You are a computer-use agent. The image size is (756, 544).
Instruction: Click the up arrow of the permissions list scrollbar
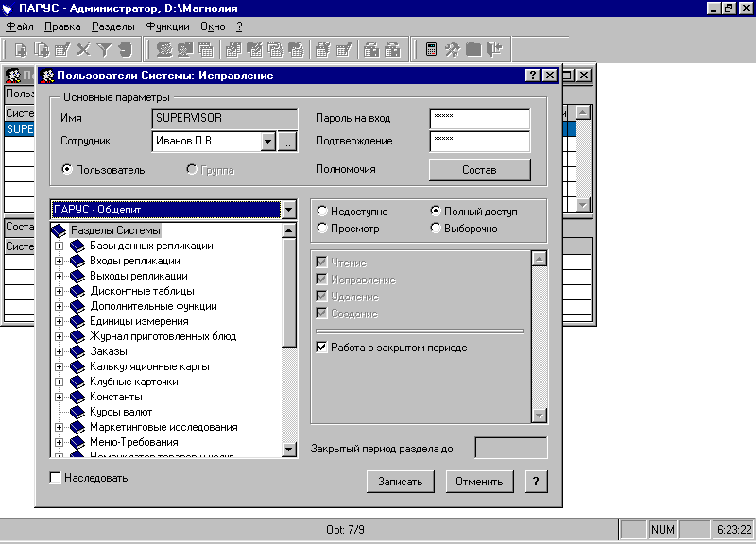click(x=539, y=259)
